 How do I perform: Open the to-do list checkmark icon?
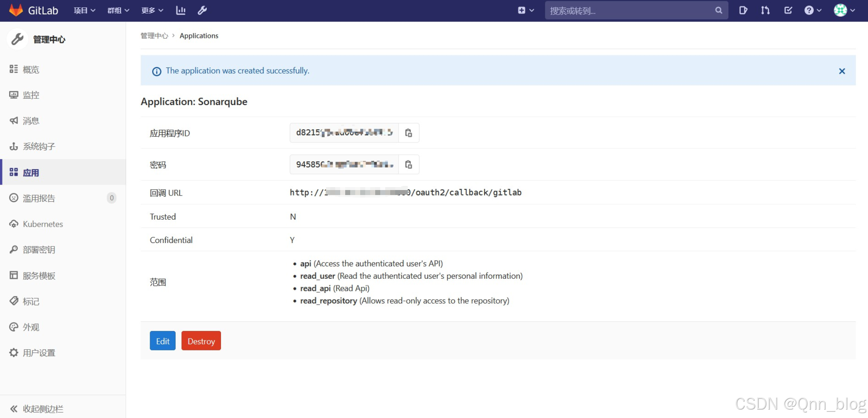pyautogui.click(x=788, y=10)
